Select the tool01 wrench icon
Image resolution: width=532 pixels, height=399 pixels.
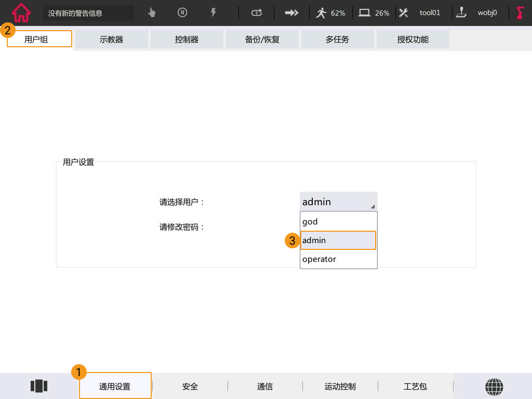pyautogui.click(x=404, y=13)
